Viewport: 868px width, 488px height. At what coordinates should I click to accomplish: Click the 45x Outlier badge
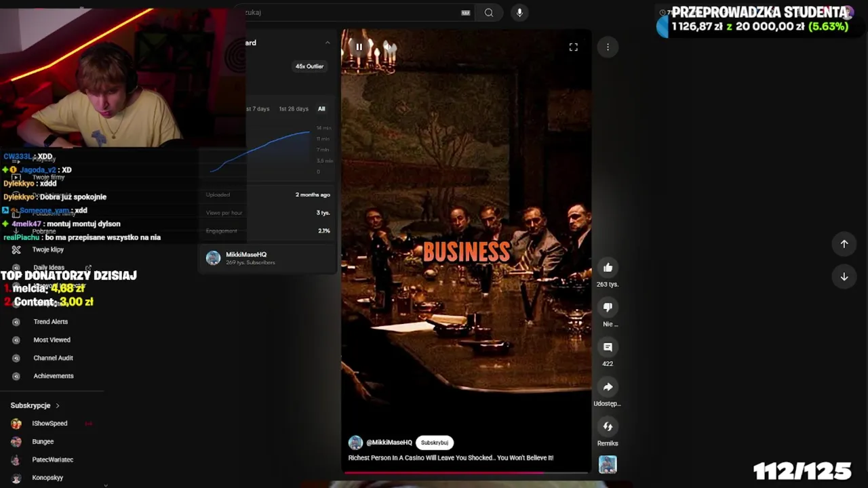[x=309, y=66]
